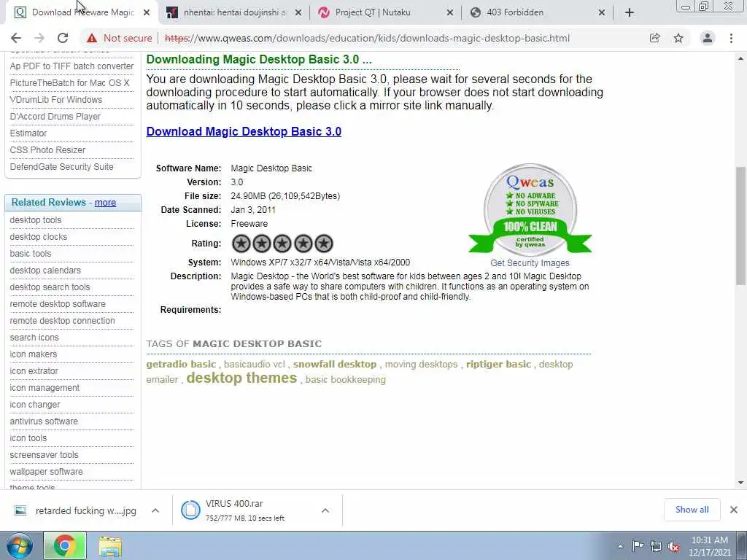Open snowfall desktop tag
This screenshot has width=747, height=560.
pyautogui.click(x=334, y=365)
